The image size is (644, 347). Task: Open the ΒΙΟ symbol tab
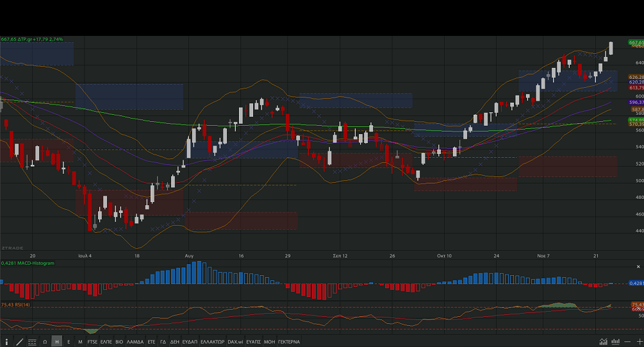click(x=119, y=342)
